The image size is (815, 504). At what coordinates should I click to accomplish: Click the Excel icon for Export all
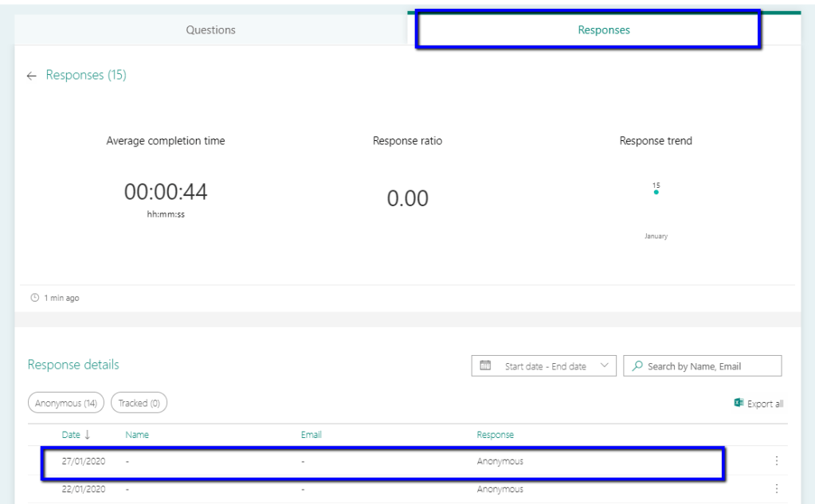pos(739,404)
